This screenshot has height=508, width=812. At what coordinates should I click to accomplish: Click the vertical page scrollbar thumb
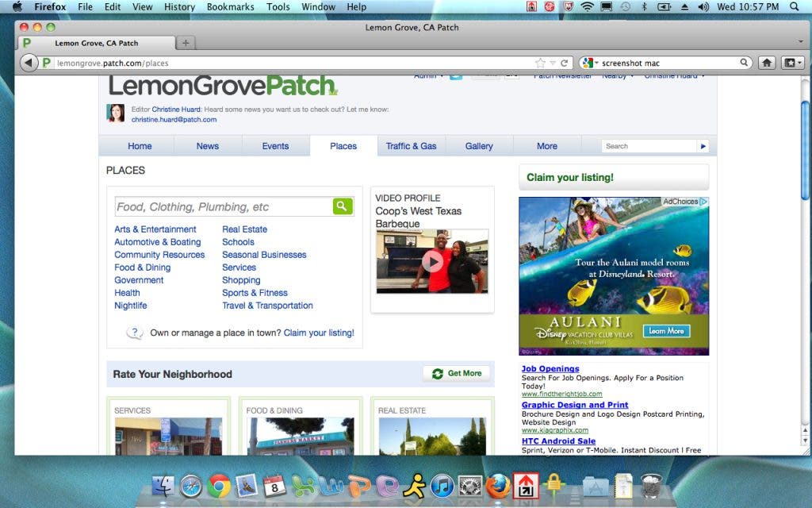[x=805, y=150]
